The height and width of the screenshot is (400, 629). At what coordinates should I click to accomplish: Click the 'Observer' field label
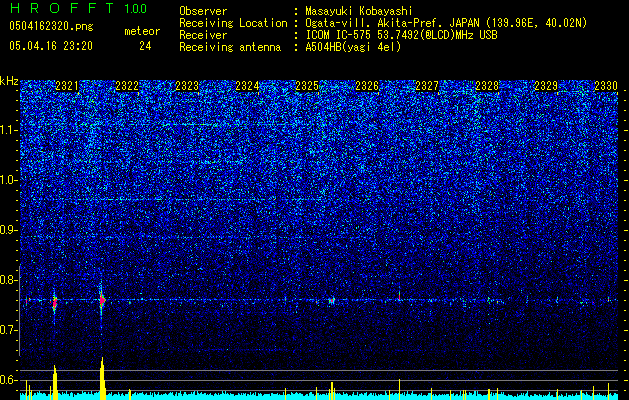[x=203, y=11]
